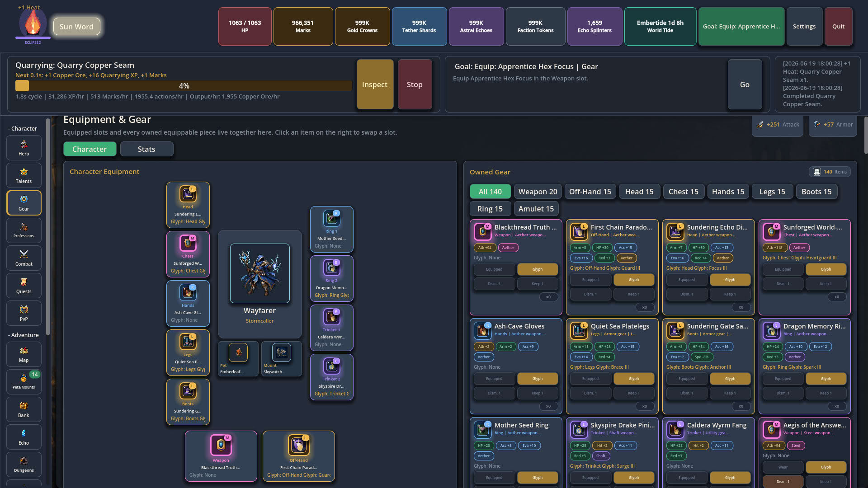Viewport: 868px width, 488px height.
Task: Switch to the Stats tab
Action: click(x=146, y=149)
